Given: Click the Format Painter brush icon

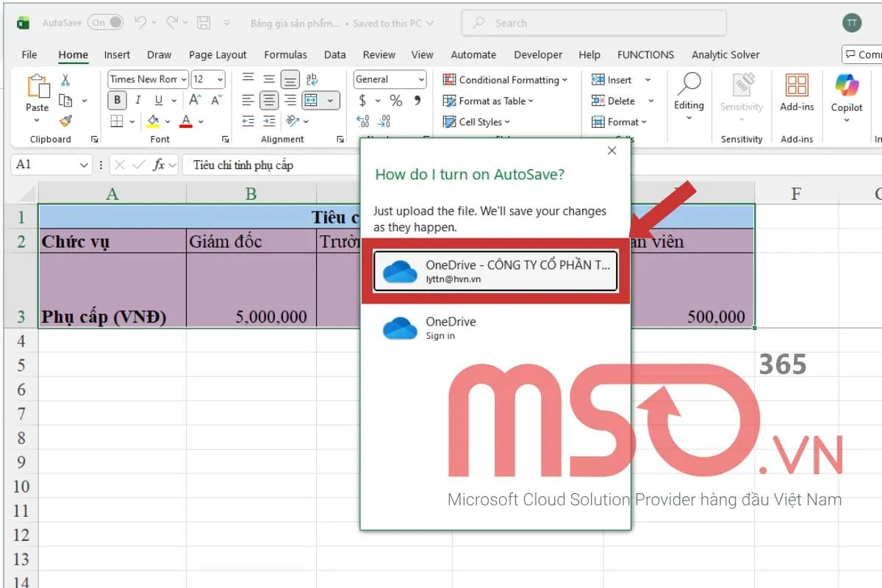Looking at the screenshot, I should (65, 121).
